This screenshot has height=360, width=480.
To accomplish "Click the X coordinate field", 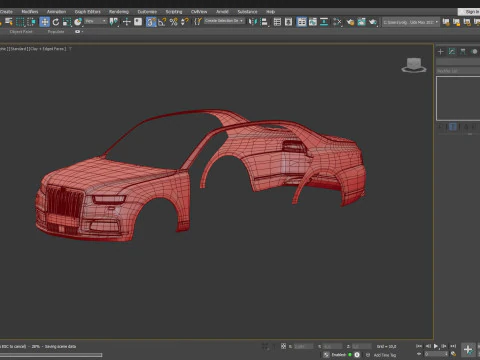I will pos(303,347).
